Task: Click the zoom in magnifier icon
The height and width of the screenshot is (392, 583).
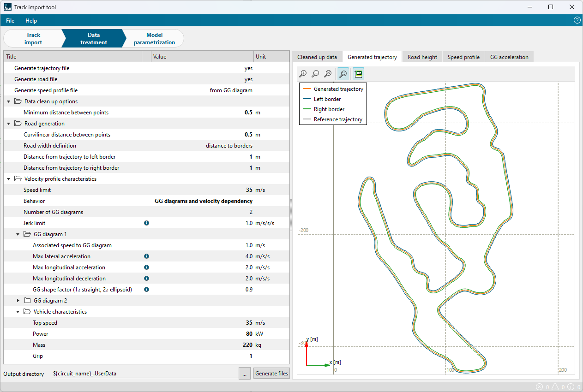Action: pos(303,73)
